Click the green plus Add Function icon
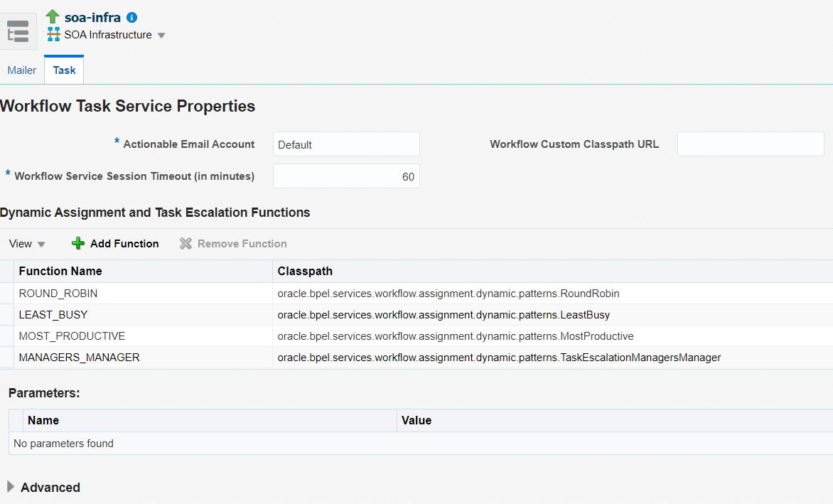 (x=78, y=243)
